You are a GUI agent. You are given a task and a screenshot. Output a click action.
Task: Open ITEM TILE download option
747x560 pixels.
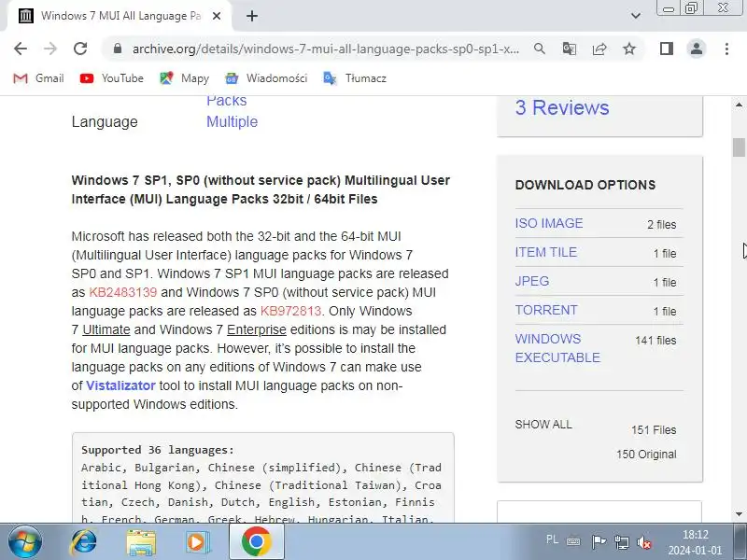point(546,252)
